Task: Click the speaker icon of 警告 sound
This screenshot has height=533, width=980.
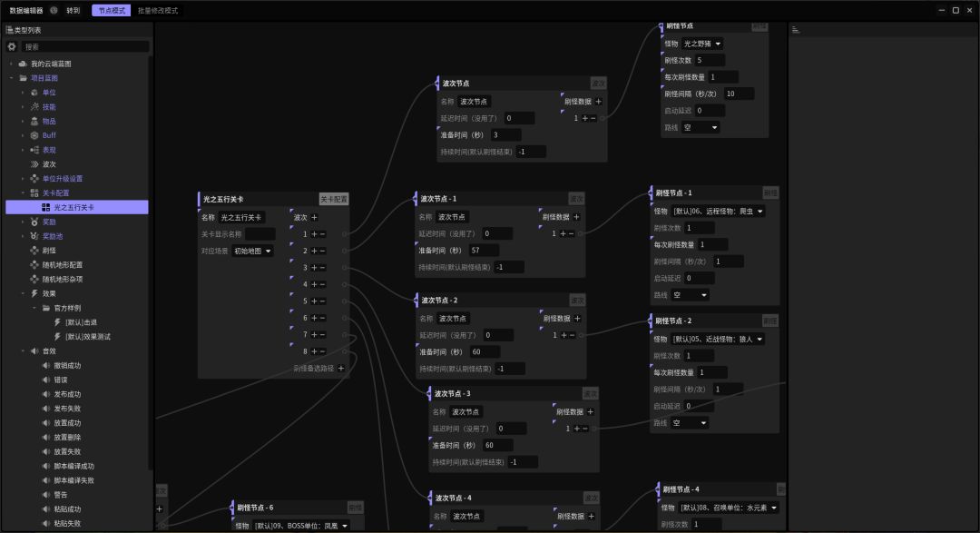Action: click(45, 495)
